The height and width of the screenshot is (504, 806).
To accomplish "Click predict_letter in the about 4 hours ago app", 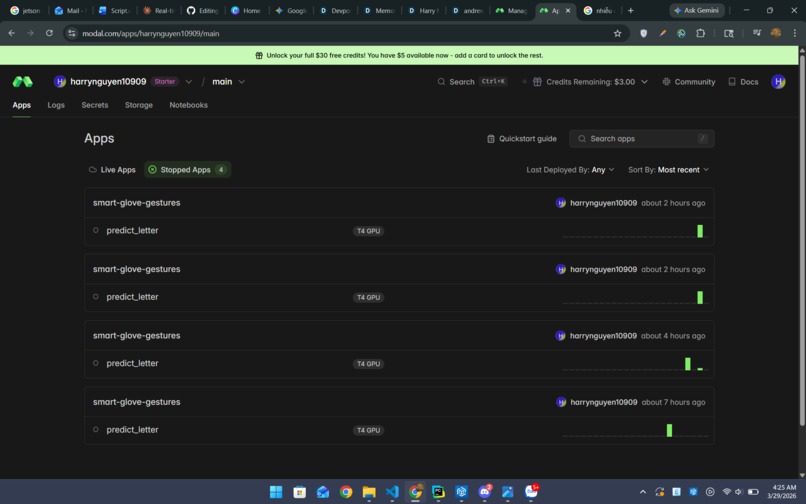I will point(132,363).
